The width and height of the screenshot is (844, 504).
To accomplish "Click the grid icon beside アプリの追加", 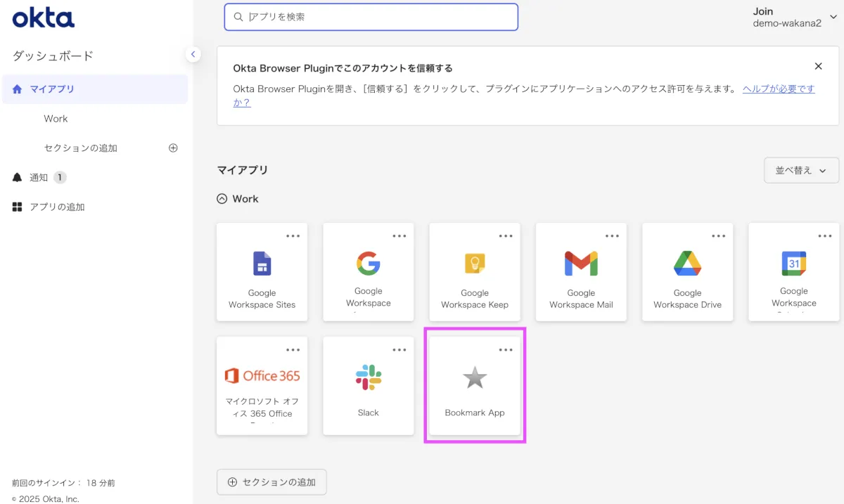I will click(x=18, y=207).
